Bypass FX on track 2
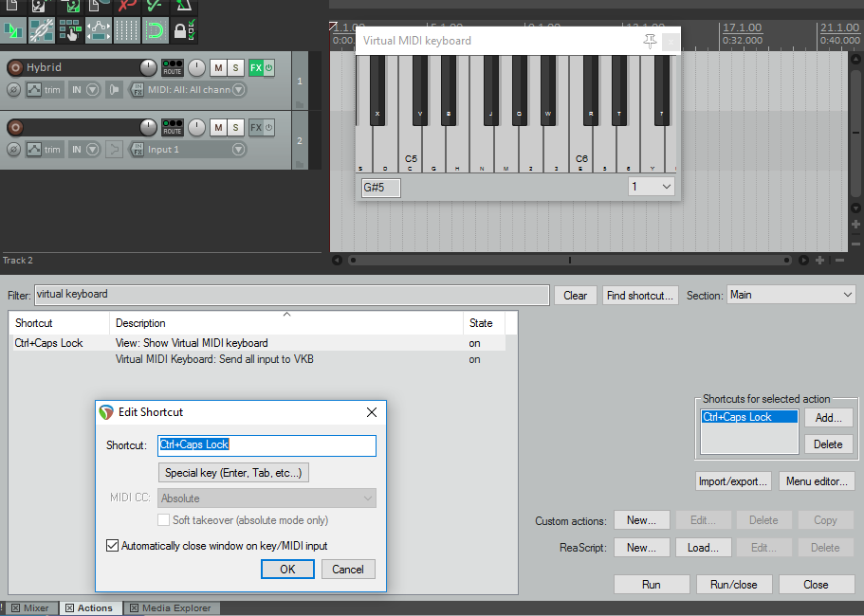Image resolution: width=864 pixels, height=616 pixels. point(269,128)
